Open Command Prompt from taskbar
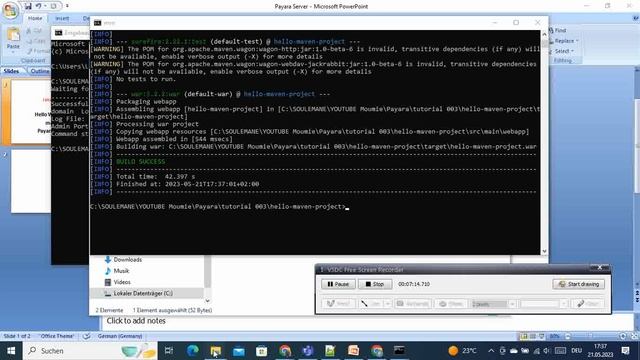This screenshot has width=640, height=360. [x=399, y=351]
